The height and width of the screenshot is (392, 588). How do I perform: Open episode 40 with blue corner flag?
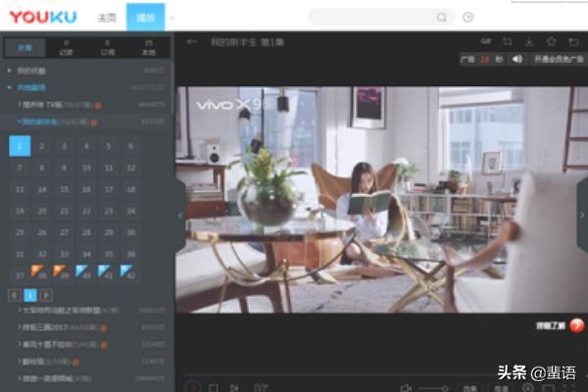click(x=86, y=275)
